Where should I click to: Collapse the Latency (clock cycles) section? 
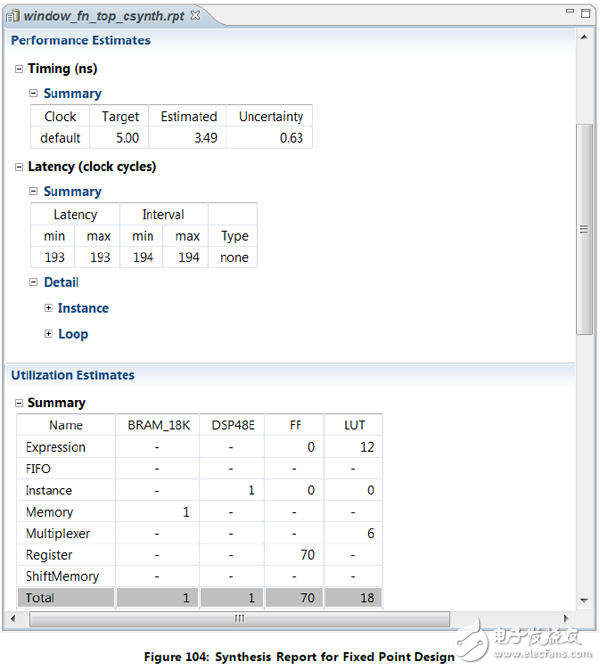click(19, 167)
